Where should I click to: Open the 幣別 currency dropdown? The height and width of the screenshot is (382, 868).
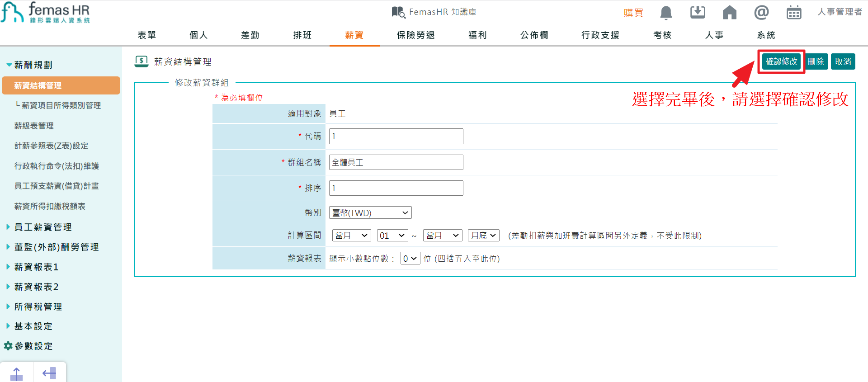coord(370,212)
